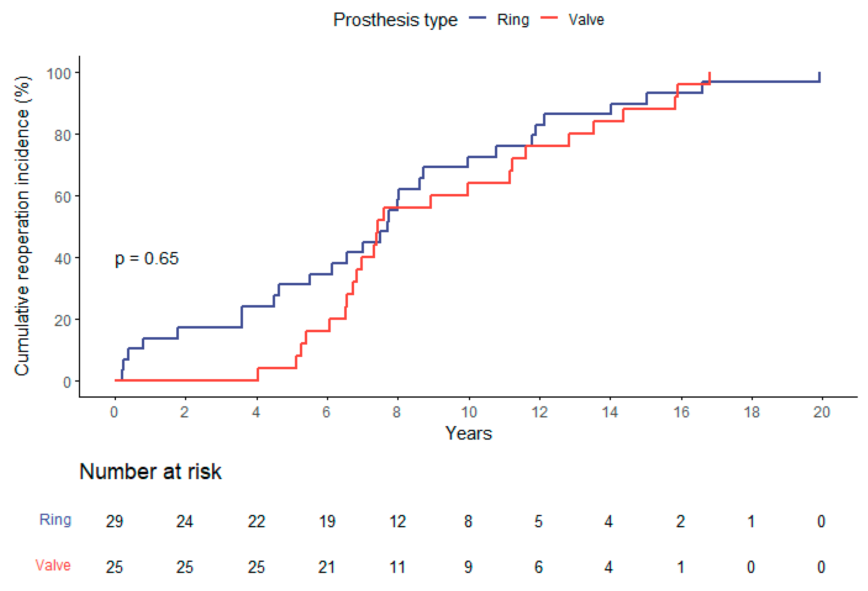
Task: Click the y-axis tick label 80
Action: [x=62, y=135]
